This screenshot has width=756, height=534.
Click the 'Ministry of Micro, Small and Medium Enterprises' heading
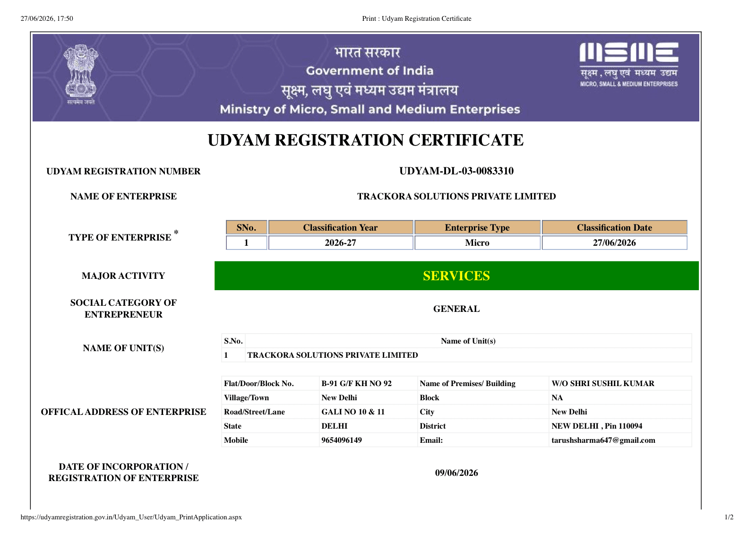coord(369,110)
